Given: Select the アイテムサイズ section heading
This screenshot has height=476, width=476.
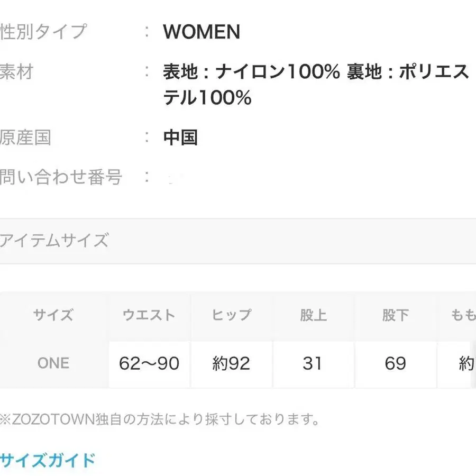Looking at the screenshot, I should pyautogui.click(x=54, y=241).
